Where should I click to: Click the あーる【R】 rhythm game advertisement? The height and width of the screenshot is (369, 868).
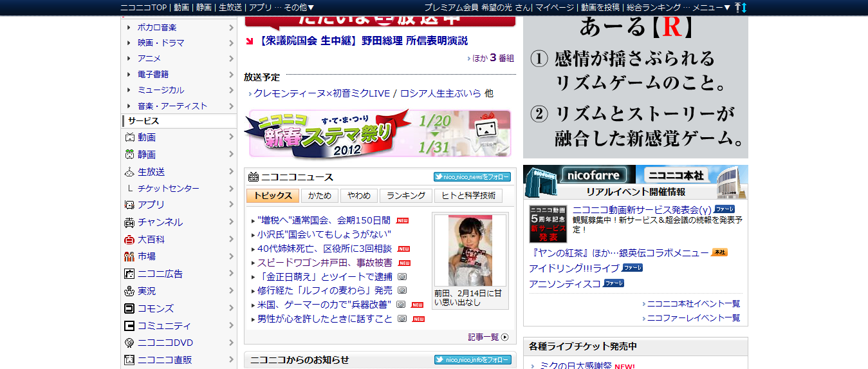click(636, 87)
